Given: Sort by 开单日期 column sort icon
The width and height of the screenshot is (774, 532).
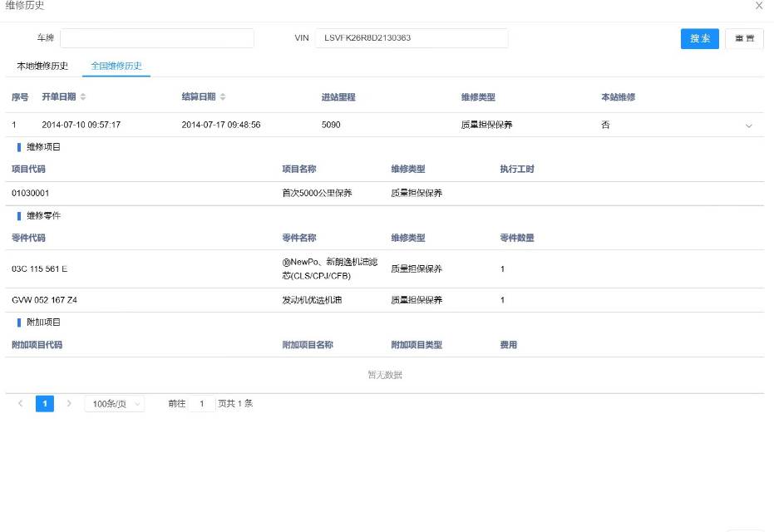Looking at the screenshot, I should [x=83, y=96].
